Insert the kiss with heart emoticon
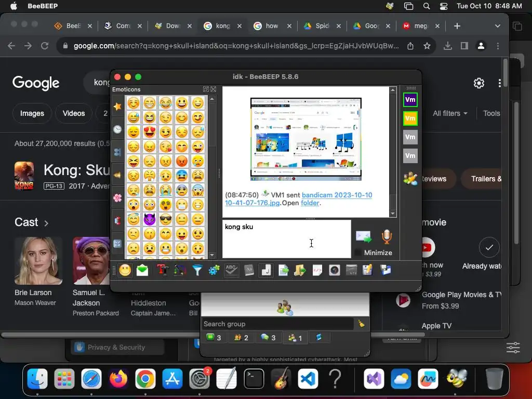532x399 pixels. [x=166, y=146]
